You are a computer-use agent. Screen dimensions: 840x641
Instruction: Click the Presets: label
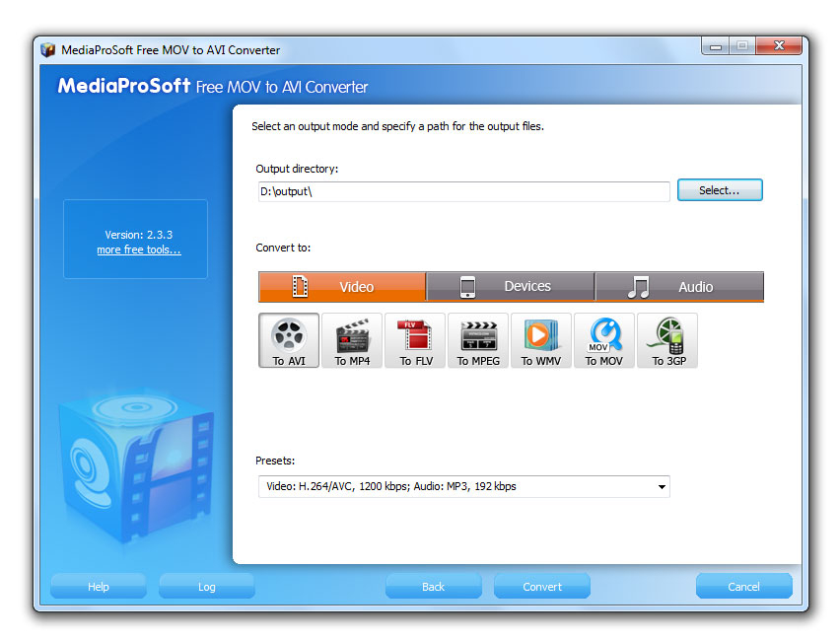click(x=275, y=461)
